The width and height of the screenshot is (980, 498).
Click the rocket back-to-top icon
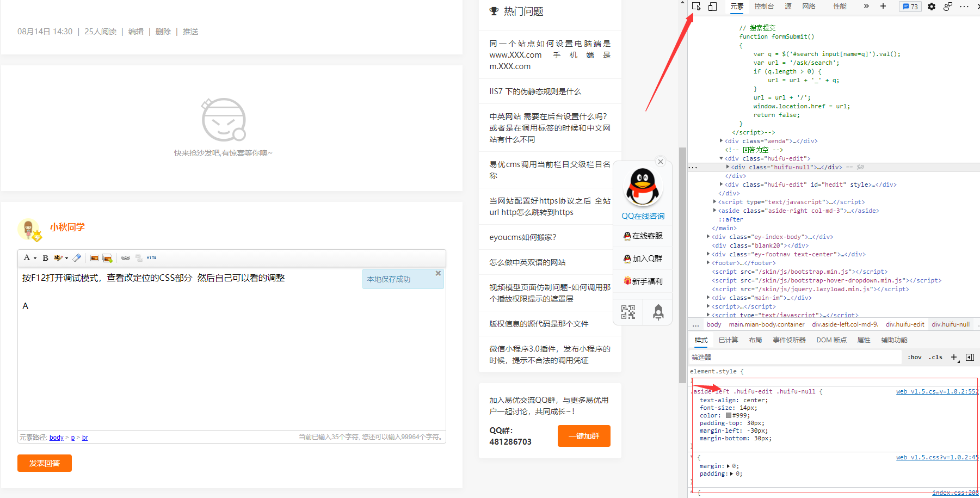coord(658,312)
